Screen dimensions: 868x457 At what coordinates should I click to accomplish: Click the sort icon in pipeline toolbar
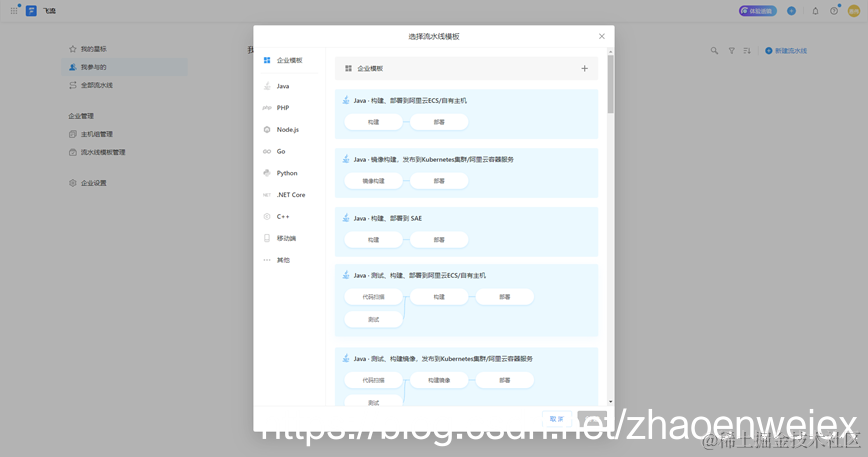(x=747, y=51)
